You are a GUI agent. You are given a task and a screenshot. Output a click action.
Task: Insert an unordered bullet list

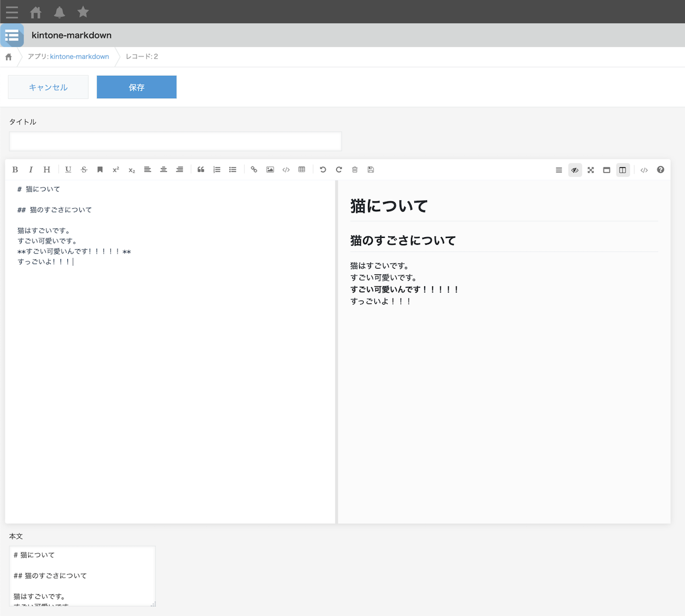(233, 169)
